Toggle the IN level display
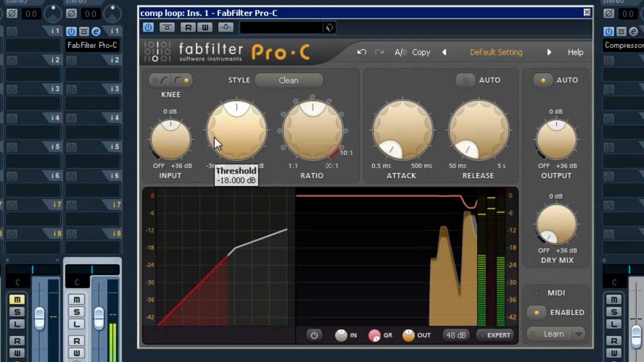644x362 pixels. 341,335
